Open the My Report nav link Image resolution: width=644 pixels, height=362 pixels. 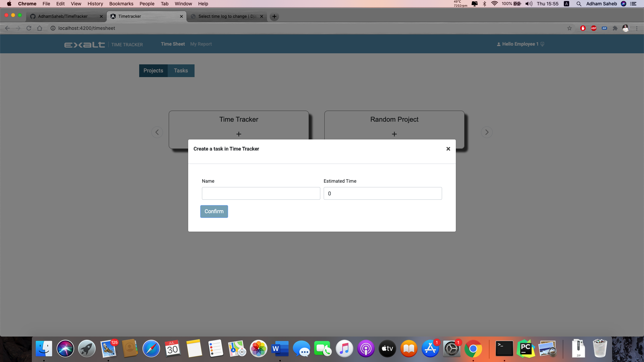[x=201, y=44]
